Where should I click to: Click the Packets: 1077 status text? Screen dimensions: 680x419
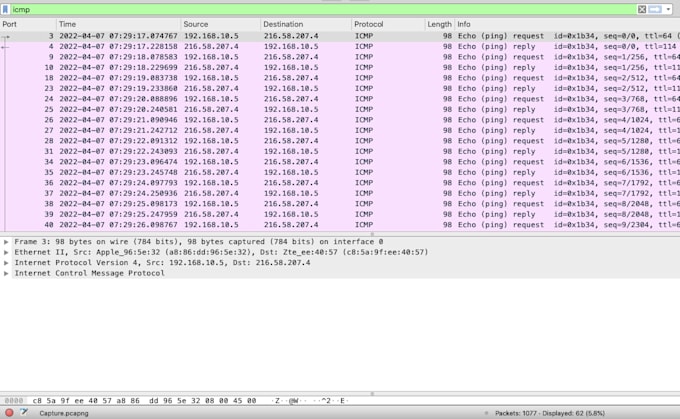tap(550, 413)
